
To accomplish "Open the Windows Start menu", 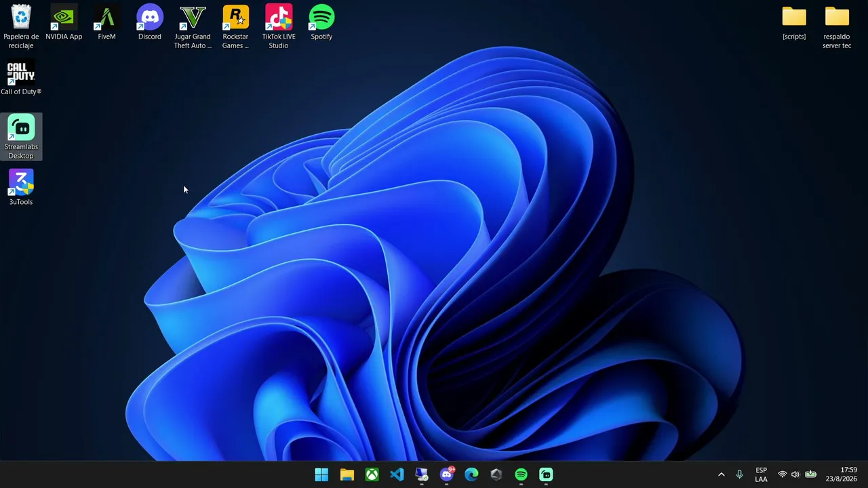I will pyautogui.click(x=321, y=474).
